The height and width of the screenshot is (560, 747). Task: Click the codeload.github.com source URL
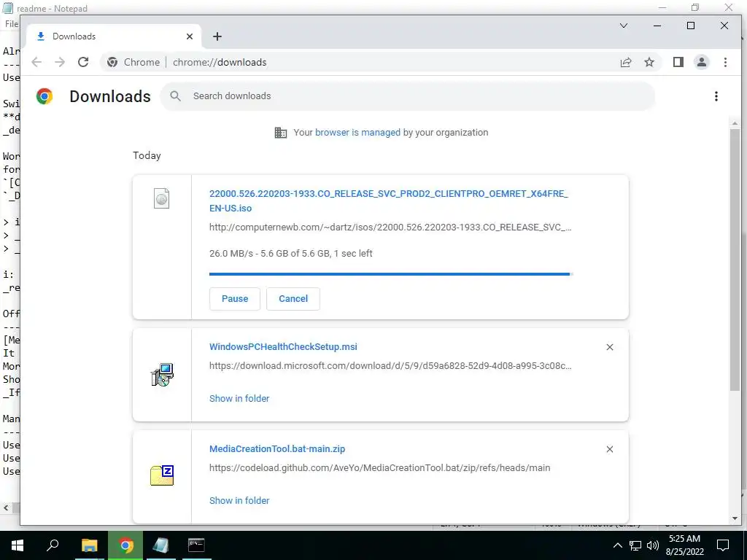click(379, 467)
